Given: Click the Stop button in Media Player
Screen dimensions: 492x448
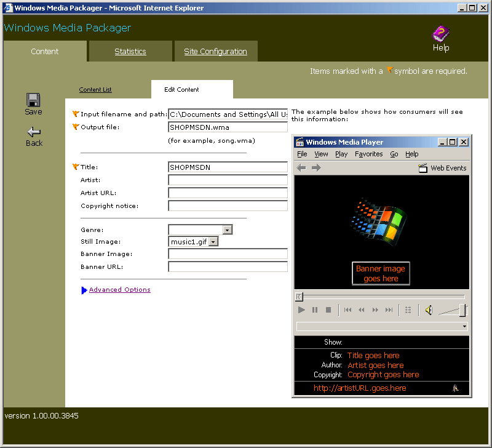Looking at the screenshot, I should click(x=328, y=310).
